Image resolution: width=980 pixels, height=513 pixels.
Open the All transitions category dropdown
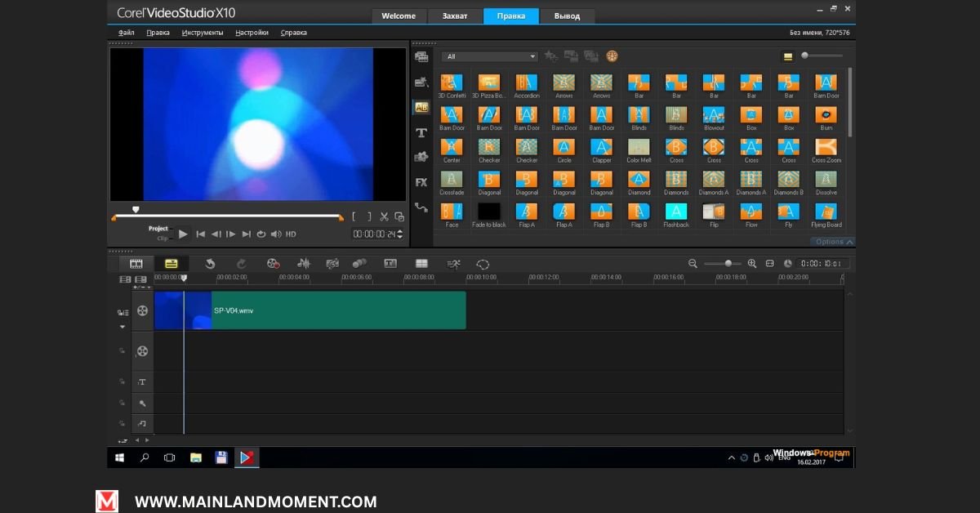(x=490, y=56)
